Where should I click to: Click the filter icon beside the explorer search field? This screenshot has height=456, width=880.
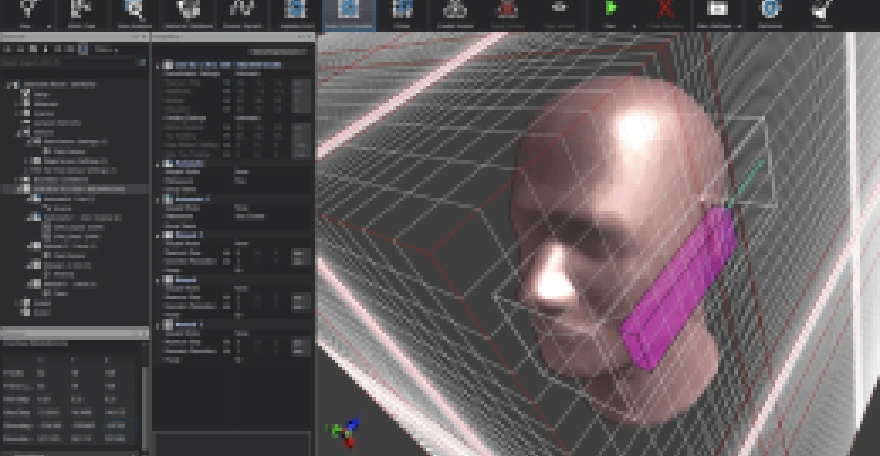tap(143, 63)
